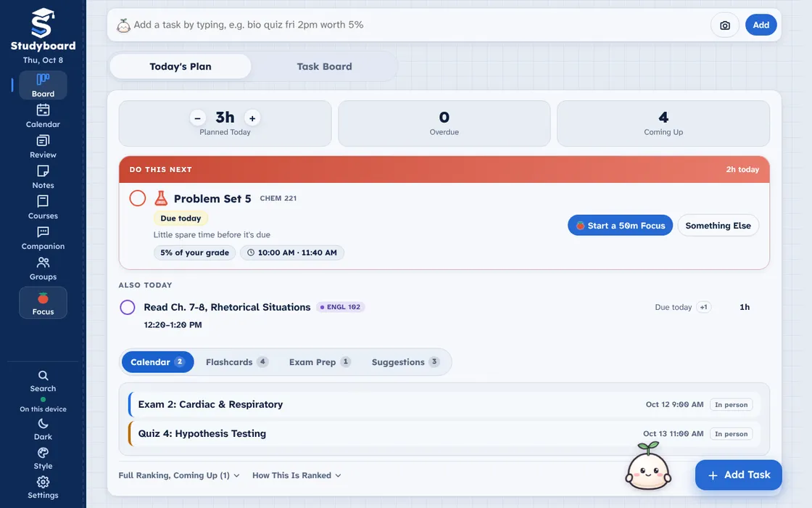Click the floating Add Task button
This screenshot has height=508, width=812.
739,475
